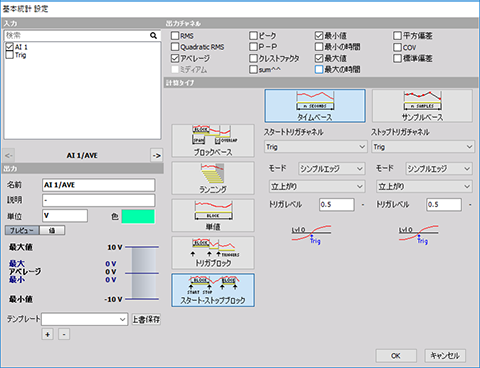The height and width of the screenshot is (368, 480).
Task: Click the search magnifier icon
Action: 153,35
